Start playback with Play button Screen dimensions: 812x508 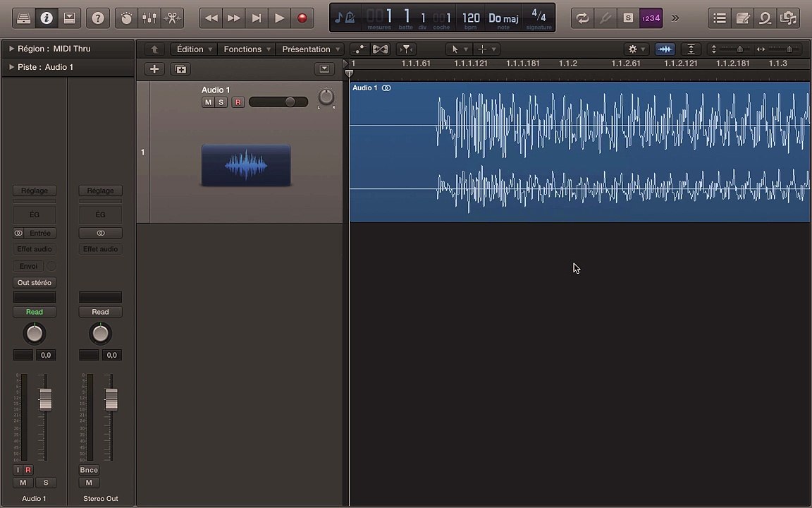coord(279,18)
